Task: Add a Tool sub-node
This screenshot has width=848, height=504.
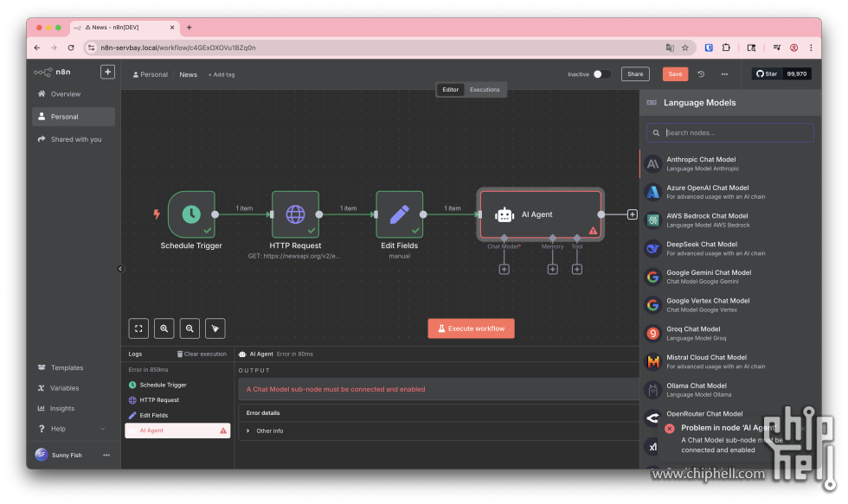Action: tap(577, 269)
